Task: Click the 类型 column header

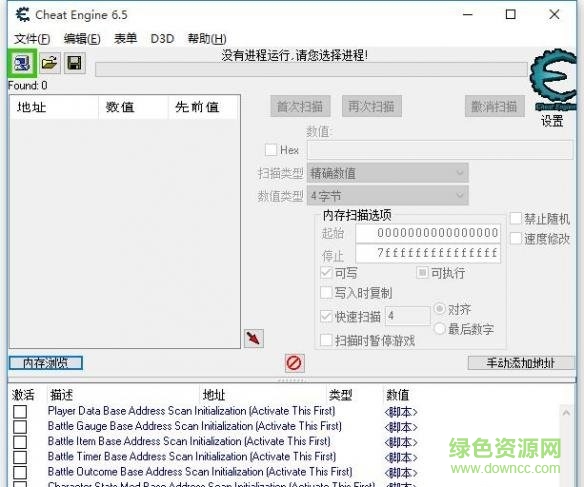Action: coord(340,394)
